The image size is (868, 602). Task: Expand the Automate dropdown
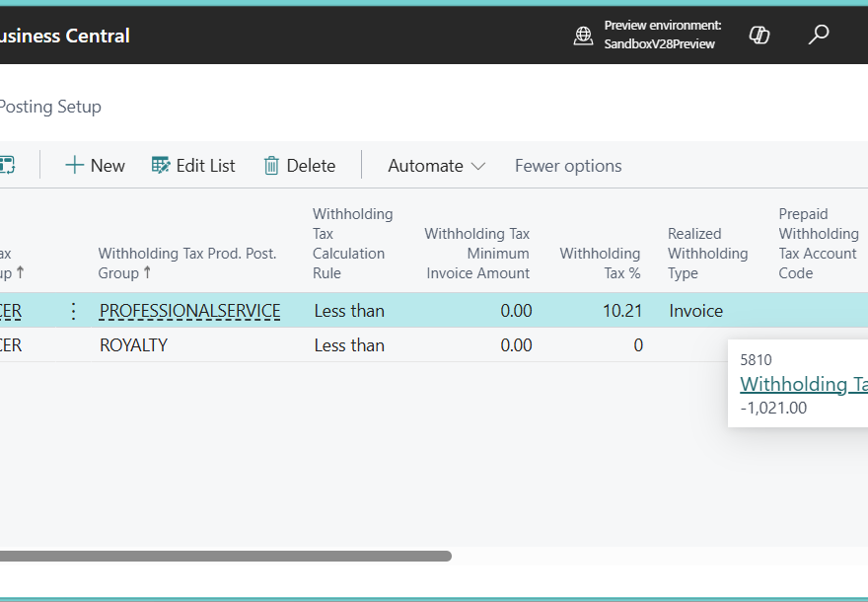(436, 166)
